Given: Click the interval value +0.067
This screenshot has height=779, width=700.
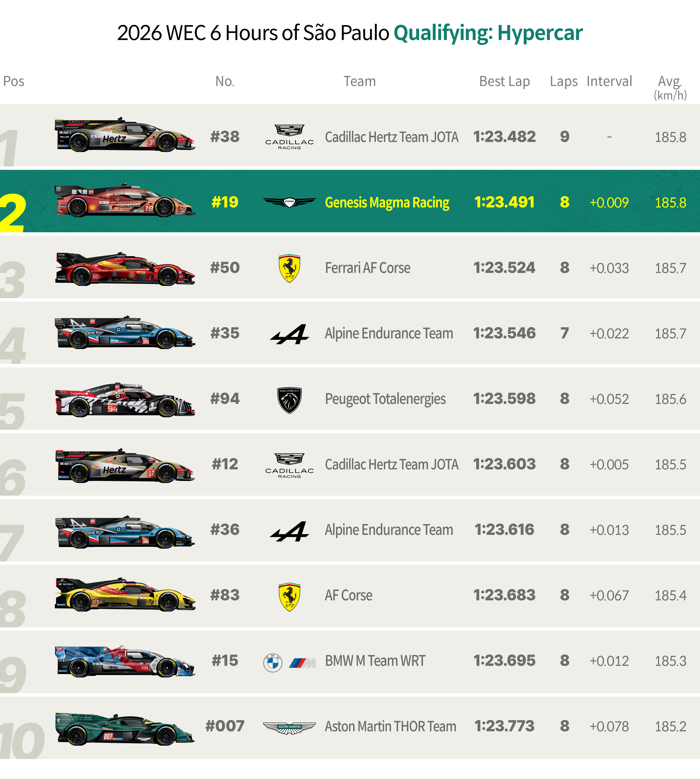Looking at the screenshot, I should coord(609,596).
